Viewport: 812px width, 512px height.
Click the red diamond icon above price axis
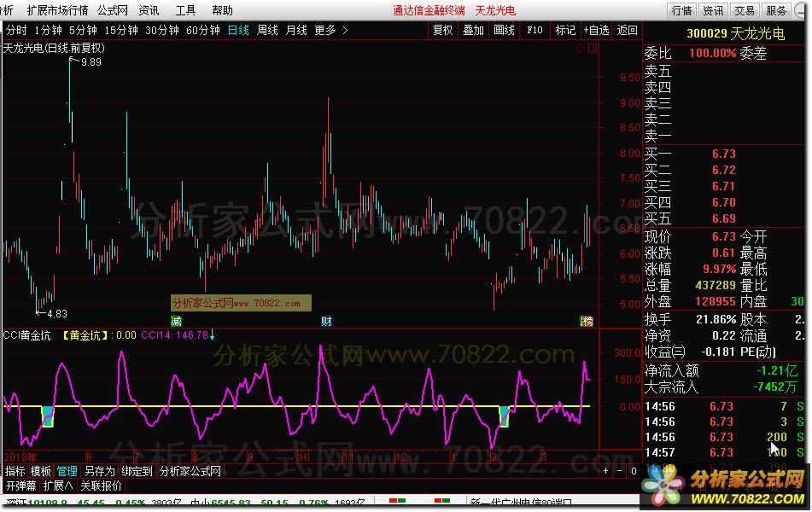pos(581,49)
